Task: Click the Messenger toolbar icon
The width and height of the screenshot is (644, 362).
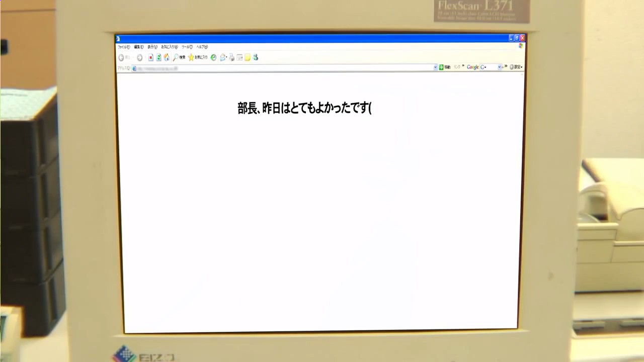Action: (256, 58)
